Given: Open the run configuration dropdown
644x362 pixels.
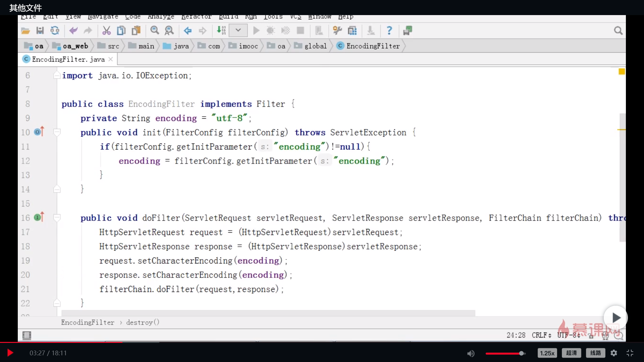Looking at the screenshot, I should click(x=238, y=31).
